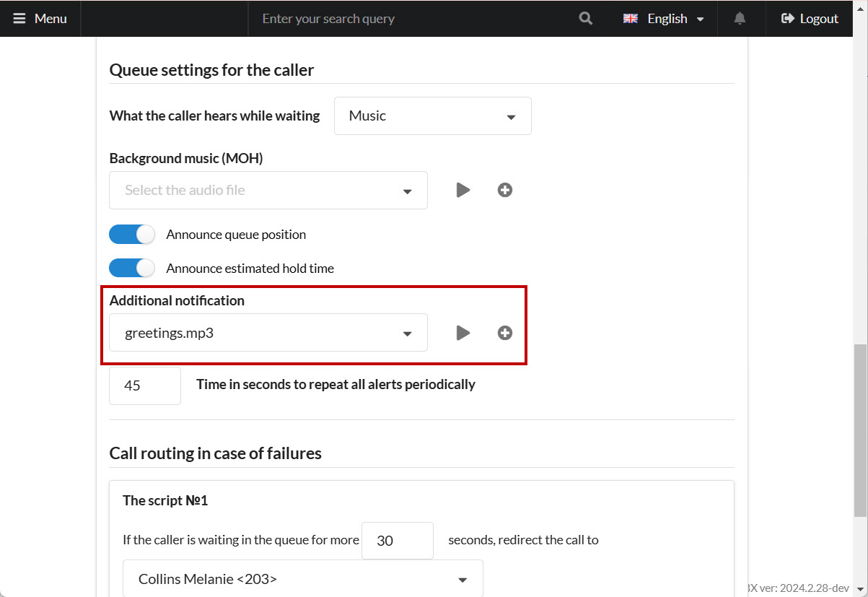Click the Logout button
The height and width of the screenshot is (597, 868).
pos(810,19)
